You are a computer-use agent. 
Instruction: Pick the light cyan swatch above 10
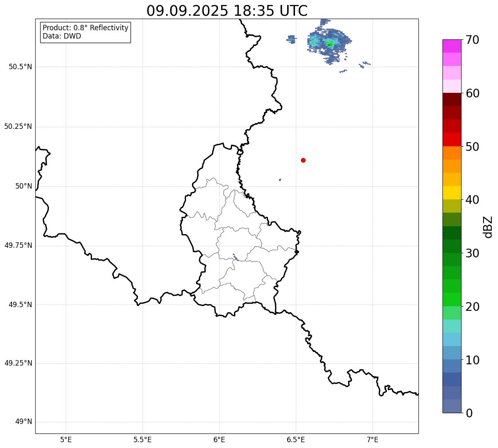(452, 339)
